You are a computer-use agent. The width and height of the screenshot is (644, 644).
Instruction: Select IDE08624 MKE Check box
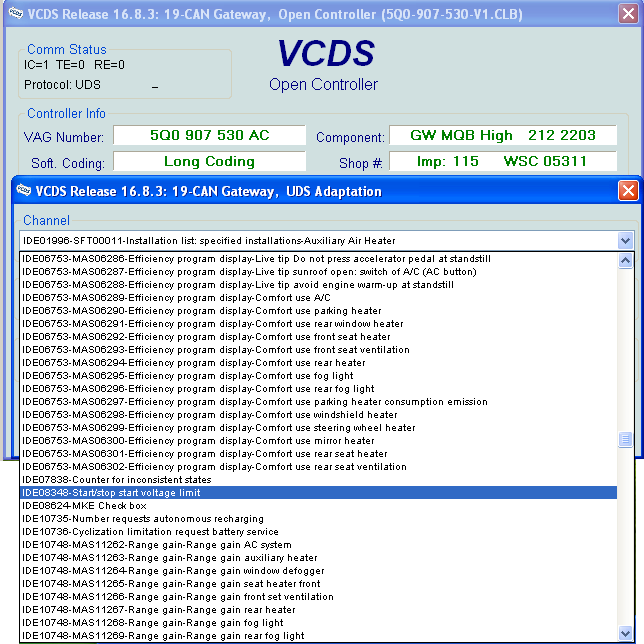[318, 506]
